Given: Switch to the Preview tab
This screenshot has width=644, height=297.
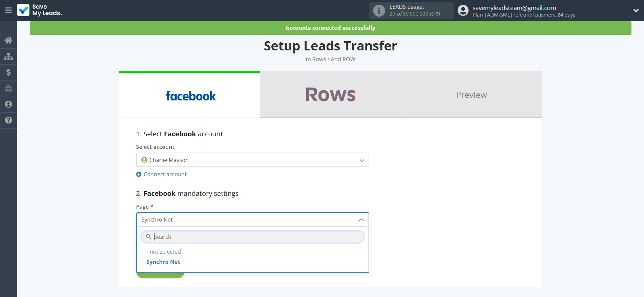Looking at the screenshot, I should (x=472, y=95).
